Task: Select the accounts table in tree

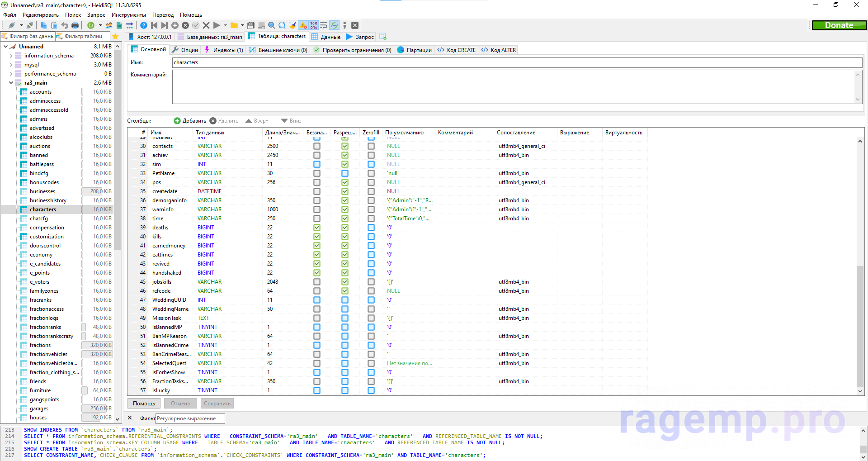Action: coord(41,92)
